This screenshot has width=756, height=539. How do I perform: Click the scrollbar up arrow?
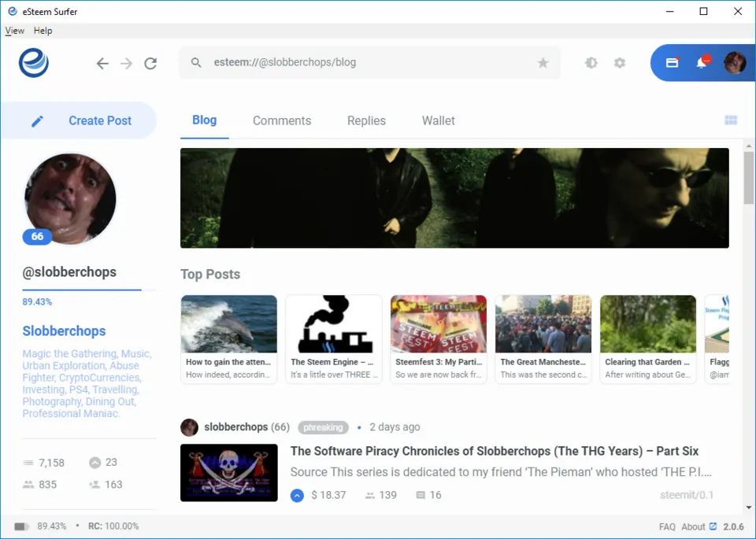point(748,146)
